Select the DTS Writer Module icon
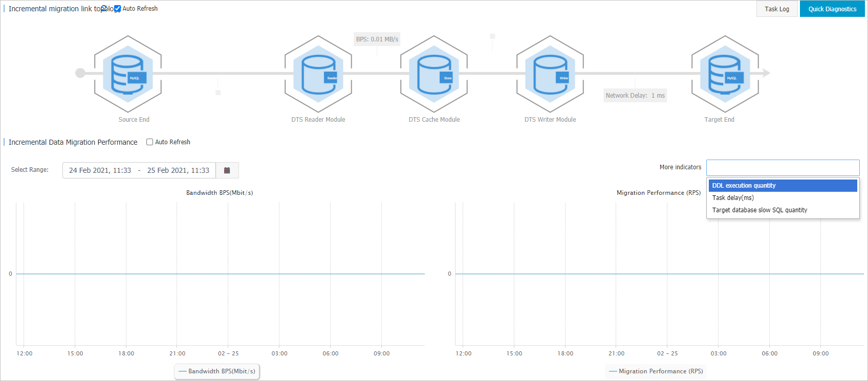The height and width of the screenshot is (381, 868). tap(550, 74)
